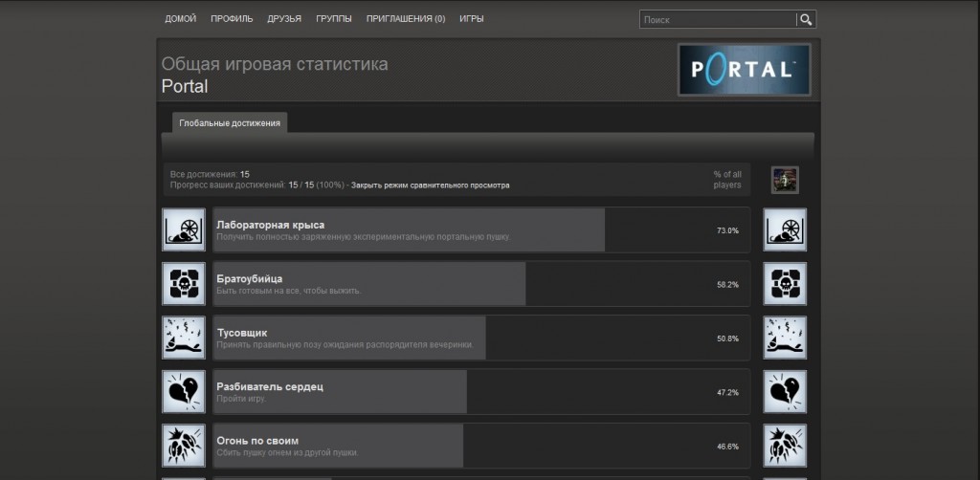Click the 73.0% percentage value
980x480 pixels.
point(727,230)
